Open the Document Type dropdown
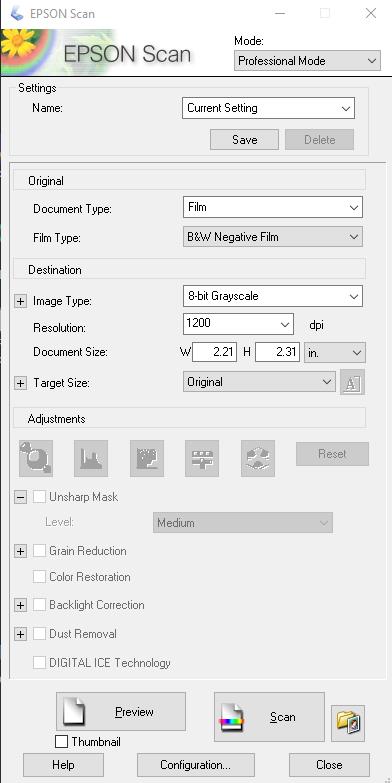392x783 pixels. tap(273, 207)
